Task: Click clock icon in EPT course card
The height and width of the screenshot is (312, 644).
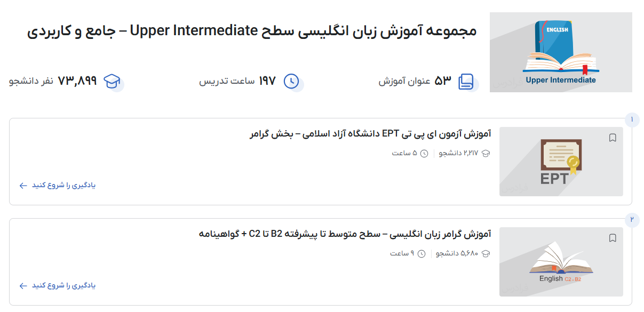Action: 424,154
